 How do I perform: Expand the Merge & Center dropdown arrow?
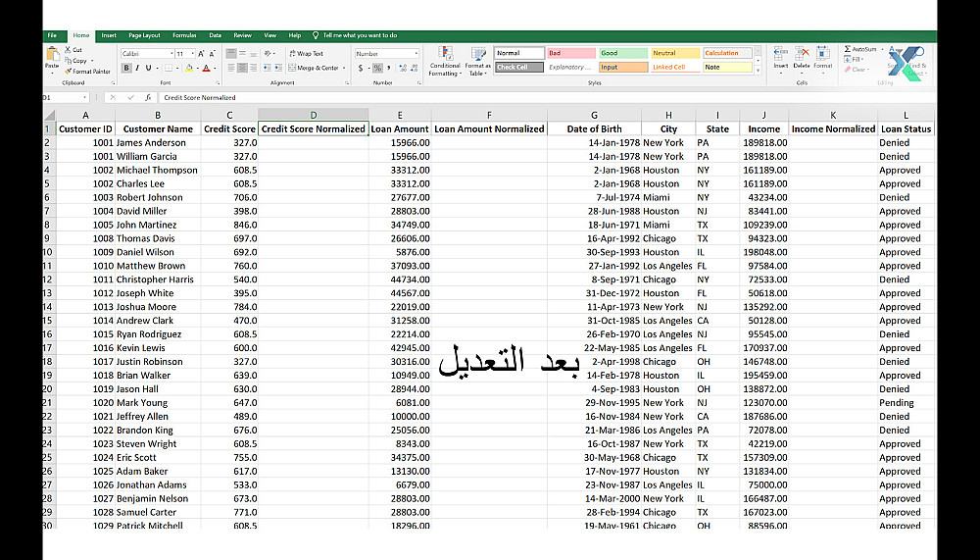[344, 68]
